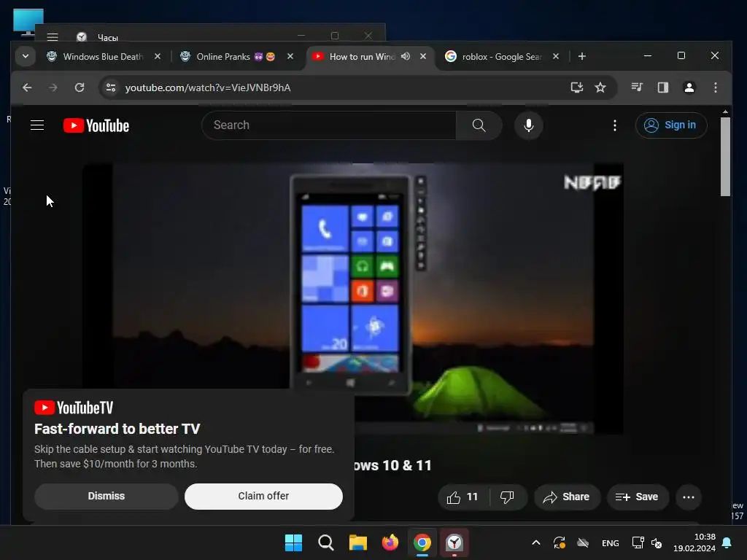Launch Firefox from the taskbar
The height and width of the screenshot is (560, 747).
tap(390, 542)
